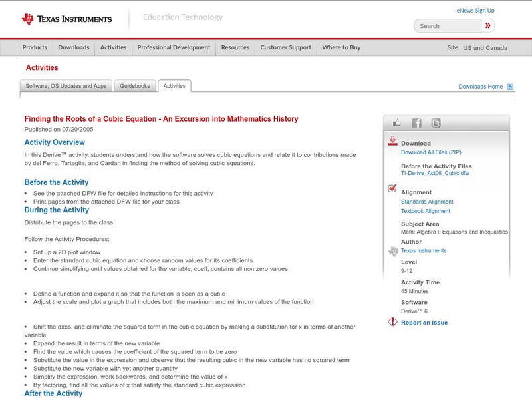Open the Where to Buy menu
This screenshot has width=532, height=398.
(341, 47)
